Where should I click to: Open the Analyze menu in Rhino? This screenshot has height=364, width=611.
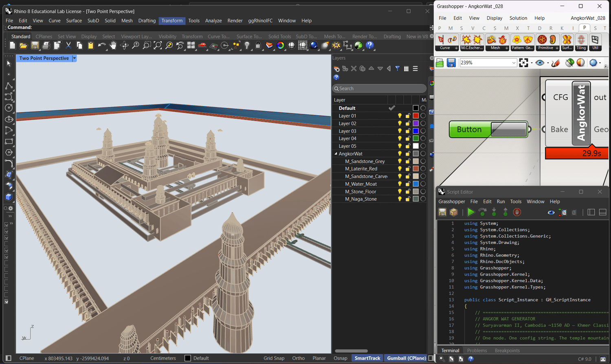tap(213, 20)
